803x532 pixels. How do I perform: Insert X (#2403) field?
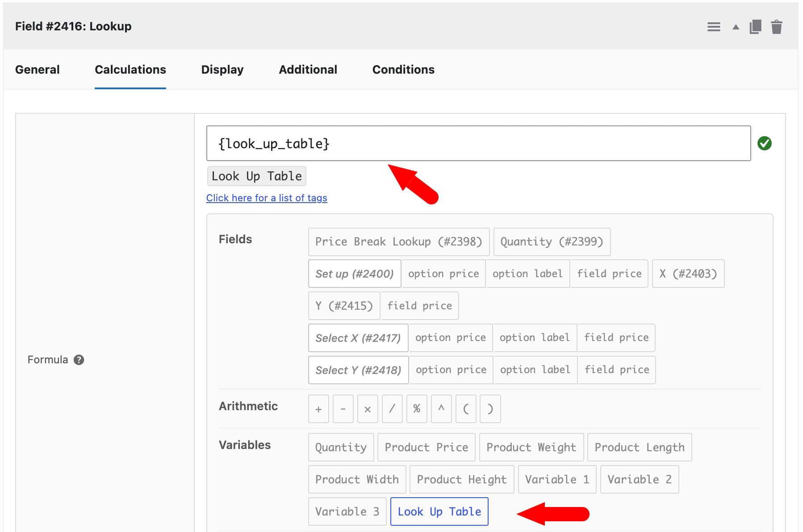point(688,274)
